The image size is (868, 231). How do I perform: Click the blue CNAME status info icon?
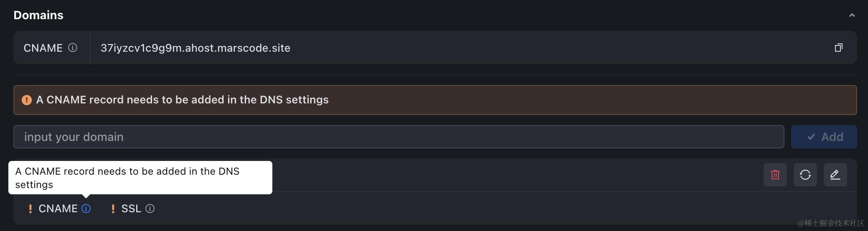click(x=86, y=208)
